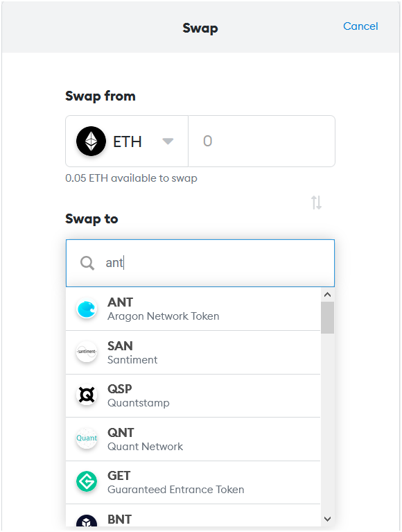Click the BNT Bancor token icon
Screen dimensions: 402x532
(x=87, y=521)
